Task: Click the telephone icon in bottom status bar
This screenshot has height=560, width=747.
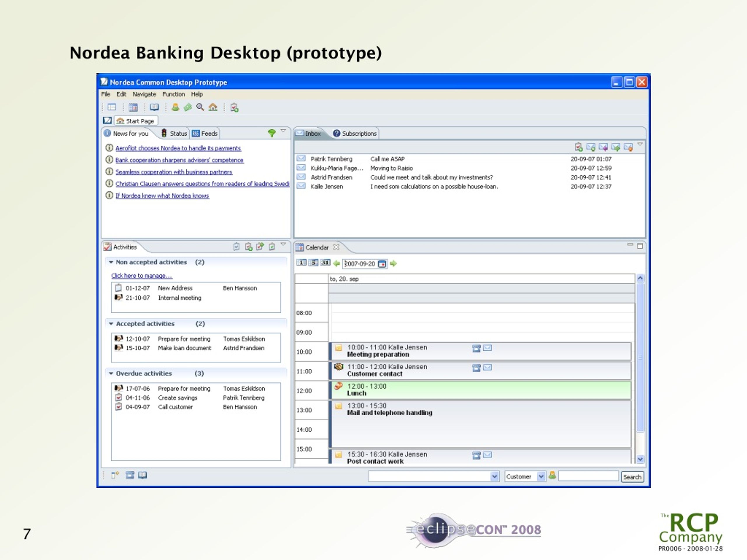Action: [130, 475]
